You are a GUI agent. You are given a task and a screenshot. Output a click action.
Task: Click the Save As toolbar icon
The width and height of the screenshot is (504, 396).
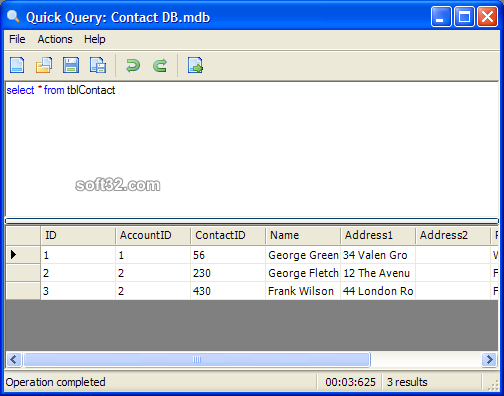98,65
